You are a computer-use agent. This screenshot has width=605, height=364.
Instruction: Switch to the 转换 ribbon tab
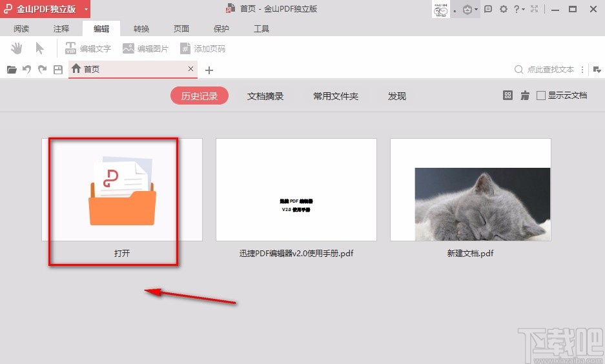141,28
